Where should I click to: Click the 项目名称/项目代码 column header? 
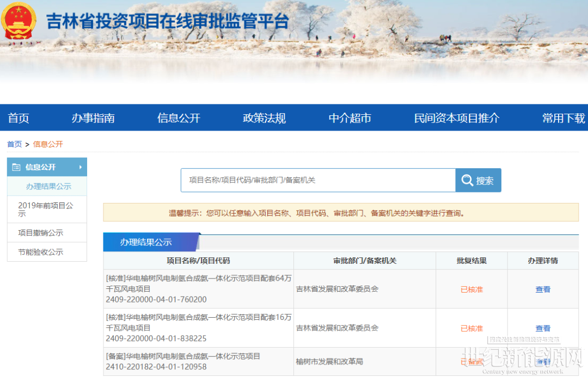coord(198,261)
